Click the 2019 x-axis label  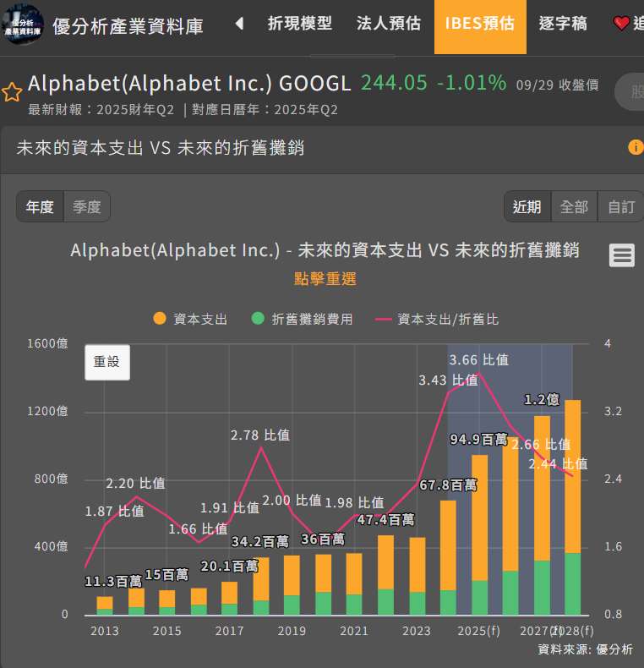pyautogui.click(x=292, y=631)
